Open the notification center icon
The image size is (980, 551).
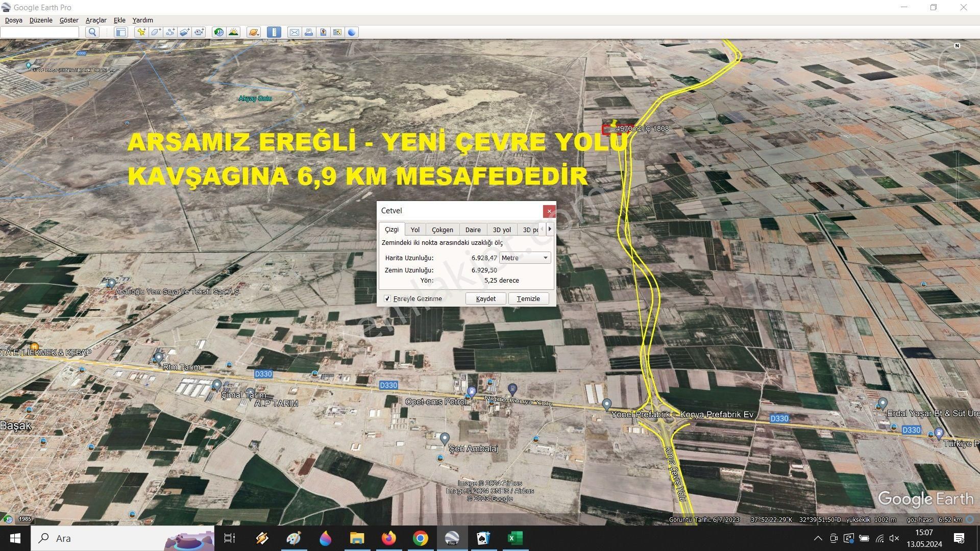[x=959, y=538]
